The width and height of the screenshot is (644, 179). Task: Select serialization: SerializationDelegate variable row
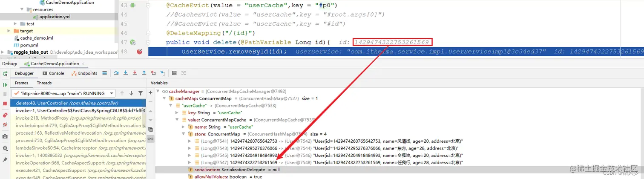399,170
